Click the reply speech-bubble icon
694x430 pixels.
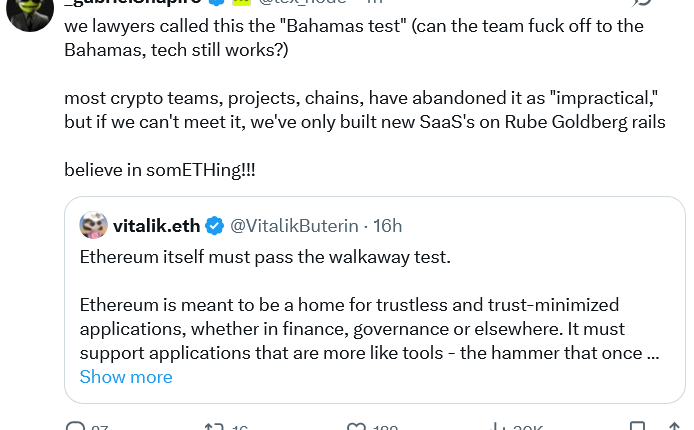(x=75, y=427)
